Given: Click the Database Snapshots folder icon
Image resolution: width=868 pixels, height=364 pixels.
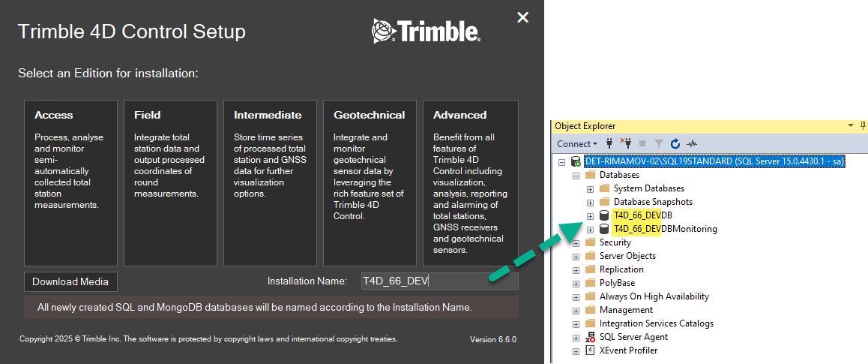Looking at the screenshot, I should [604, 202].
